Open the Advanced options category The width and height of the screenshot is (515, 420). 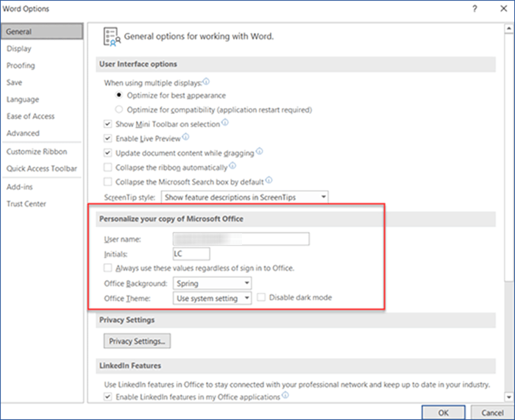pyautogui.click(x=23, y=133)
